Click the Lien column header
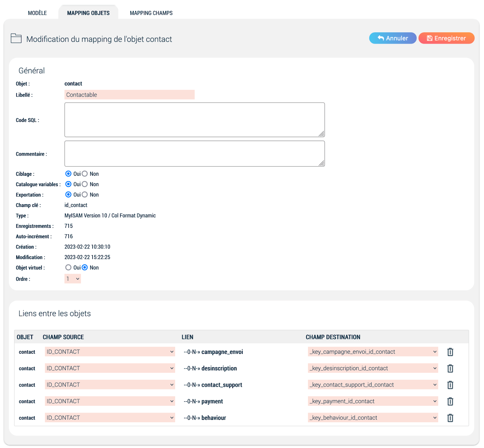The image size is (484, 448). click(x=188, y=337)
